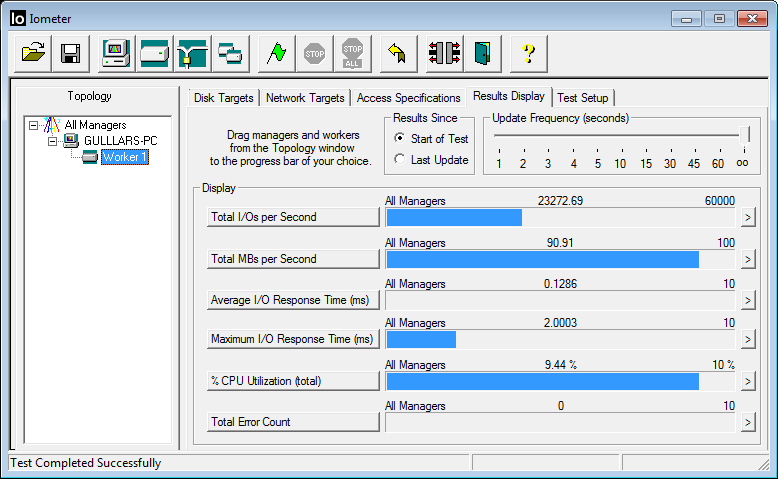Open bar chart for Total I/Os per Second
The image size is (778, 479).
pos(748,217)
